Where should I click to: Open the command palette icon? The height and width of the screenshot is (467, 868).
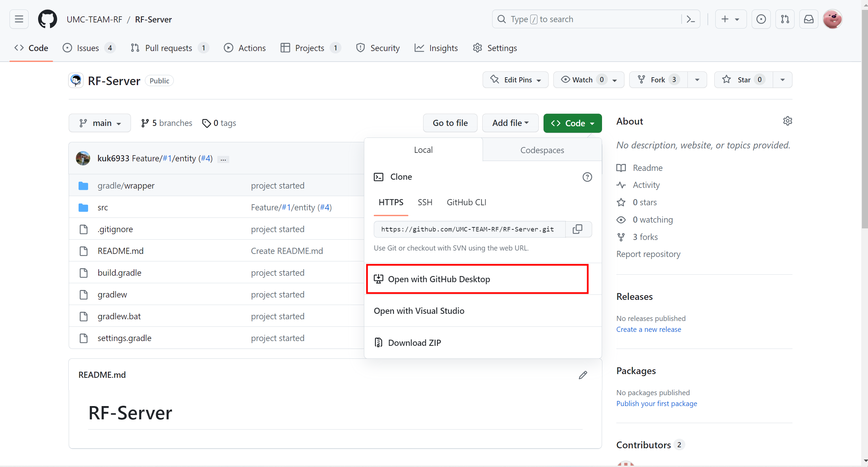coord(691,19)
